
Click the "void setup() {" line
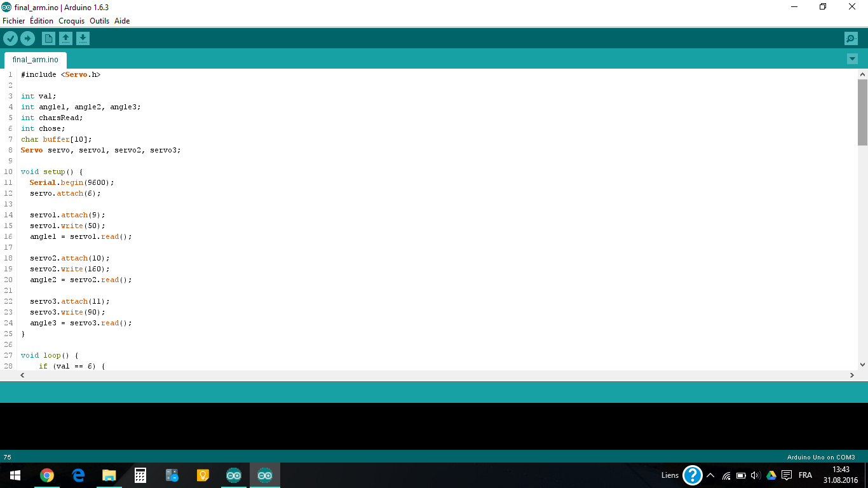coord(52,172)
